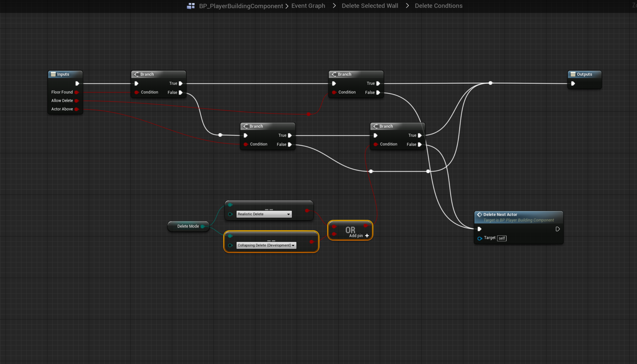Click the Outputs node header icon
This screenshot has width=637, height=364.
pyautogui.click(x=573, y=74)
